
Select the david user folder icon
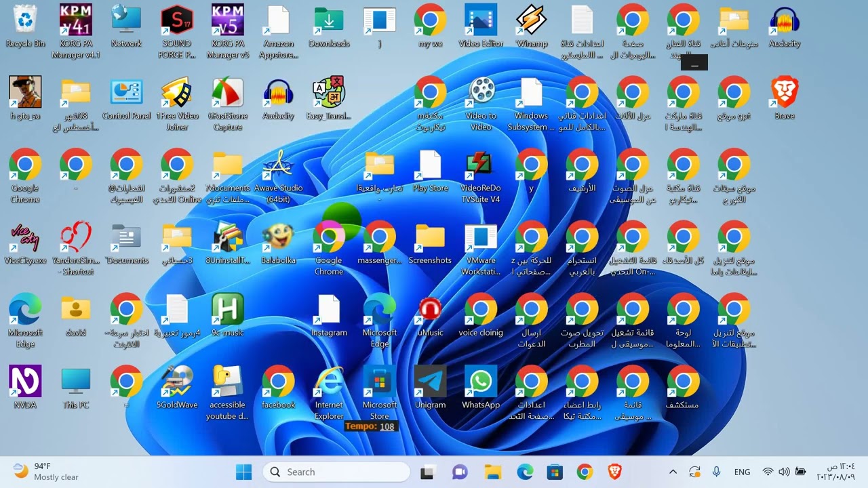click(x=76, y=317)
